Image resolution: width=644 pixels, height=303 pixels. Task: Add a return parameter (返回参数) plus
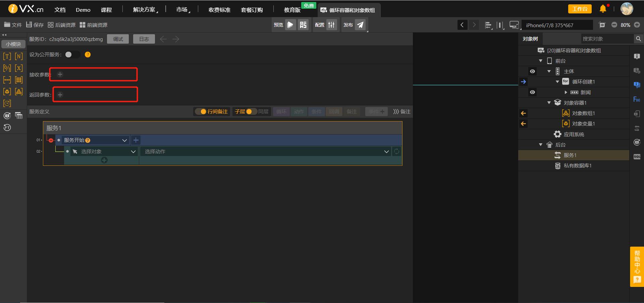60,95
